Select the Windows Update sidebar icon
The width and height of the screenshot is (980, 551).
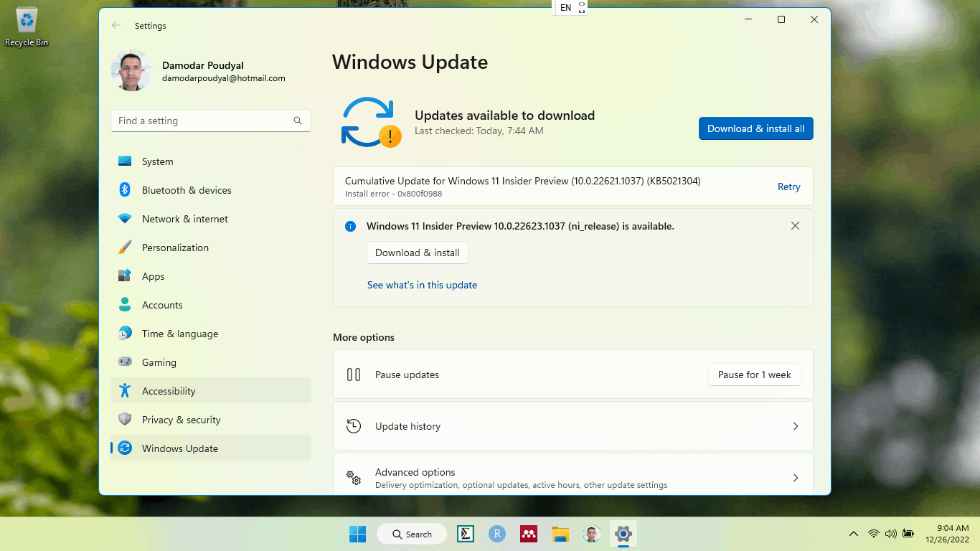(125, 448)
